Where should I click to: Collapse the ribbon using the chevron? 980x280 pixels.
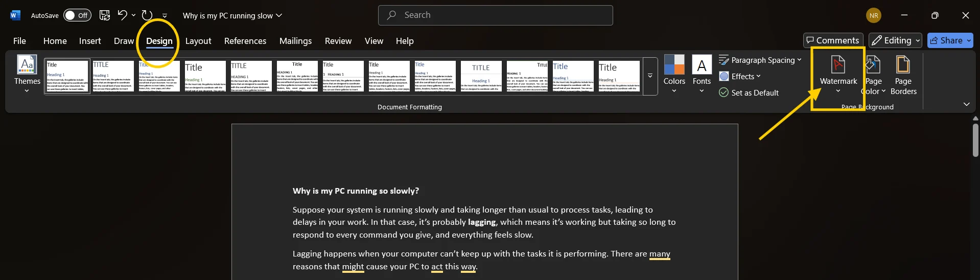966,104
